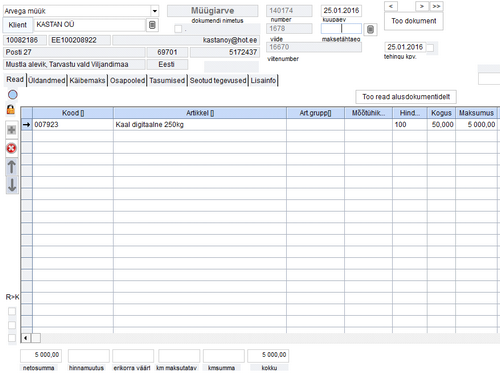Click the tehingu kpv date field
The height and width of the screenshot is (375, 500).
click(x=405, y=47)
